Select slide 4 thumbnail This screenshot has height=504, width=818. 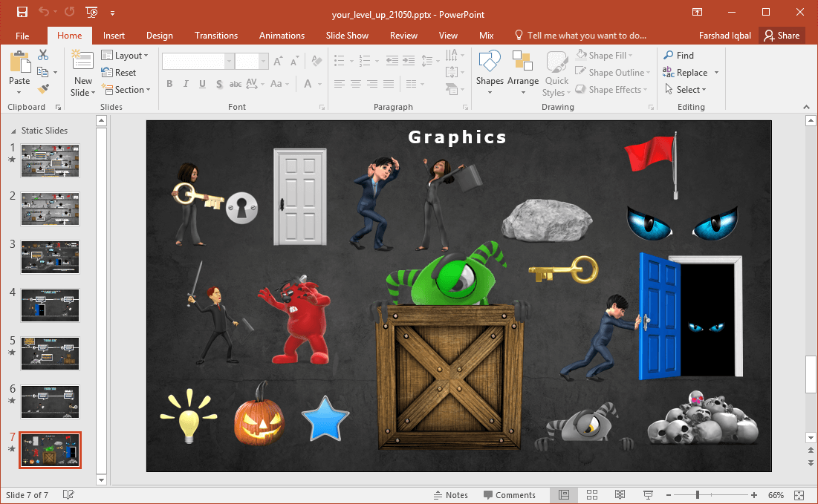[50, 305]
